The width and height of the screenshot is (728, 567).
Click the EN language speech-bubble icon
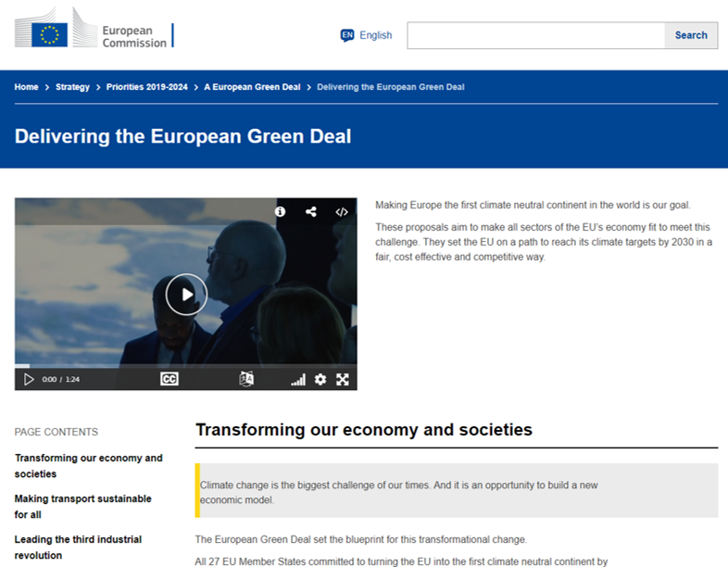coord(347,35)
